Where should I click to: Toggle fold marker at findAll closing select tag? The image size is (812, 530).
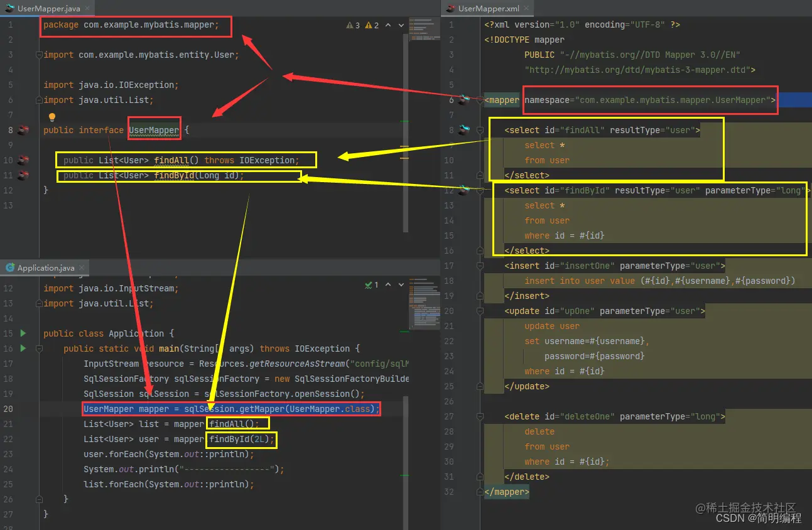tap(480, 175)
